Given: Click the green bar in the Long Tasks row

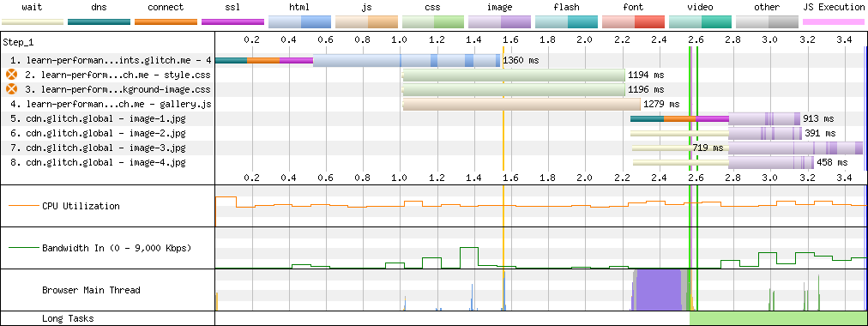Looking at the screenshot, I should (x=777, y=318).
